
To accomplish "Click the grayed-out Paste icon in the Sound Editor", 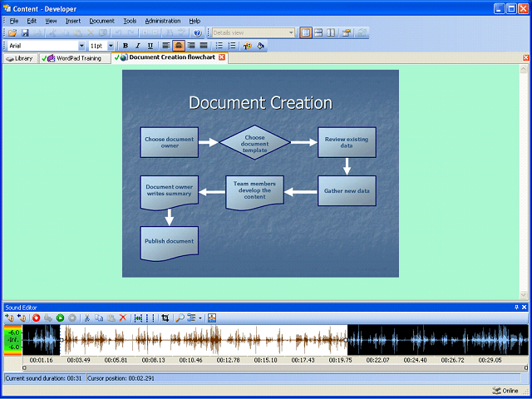I will coord(111,318).
